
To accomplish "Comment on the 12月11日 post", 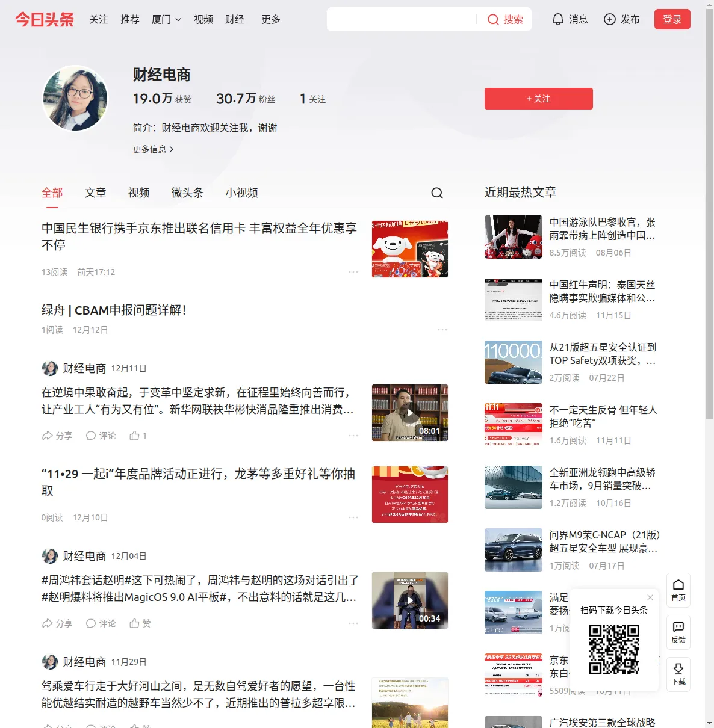I will [101, 436].
